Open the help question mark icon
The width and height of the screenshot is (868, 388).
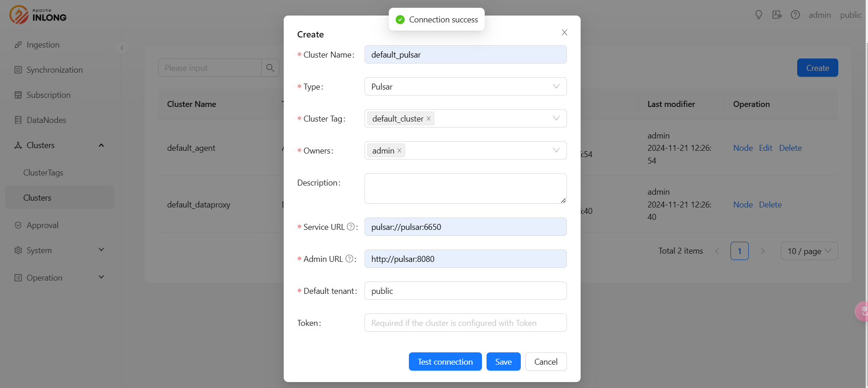point(795,15)
